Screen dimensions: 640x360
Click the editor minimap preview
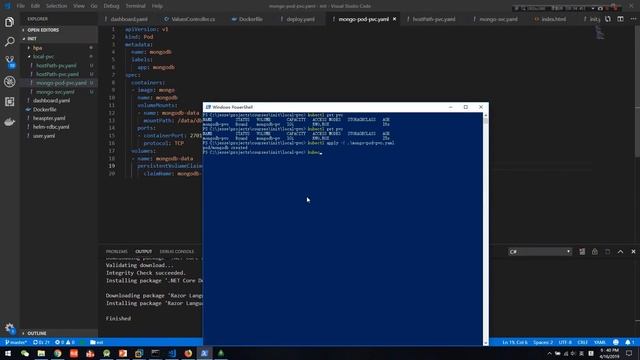coord(600,33)
